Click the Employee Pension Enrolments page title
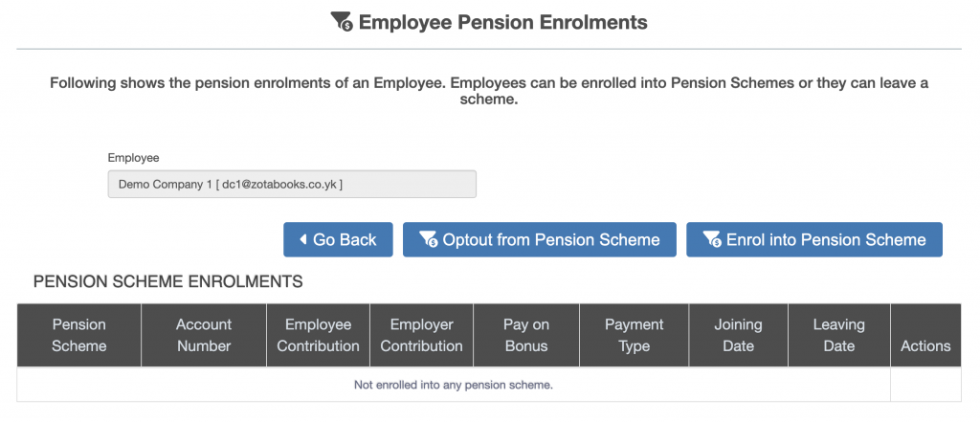980x422 pixels. click(x=502, y=22)
